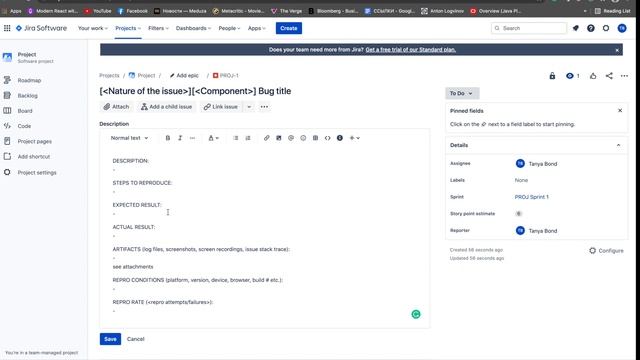640x360 pixels.
Task: Open the To Do status dropdown
Action: click(x=462, y=93)
